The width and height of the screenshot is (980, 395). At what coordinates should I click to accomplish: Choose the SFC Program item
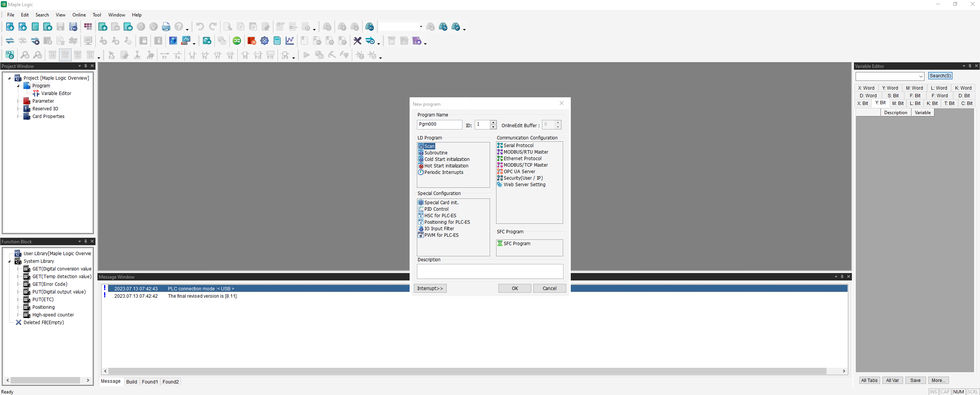click(x=517, y=243)
